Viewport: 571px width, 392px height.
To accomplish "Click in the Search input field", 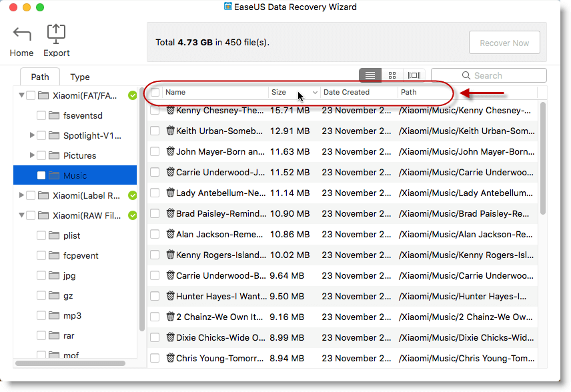I will click(489, 75).
